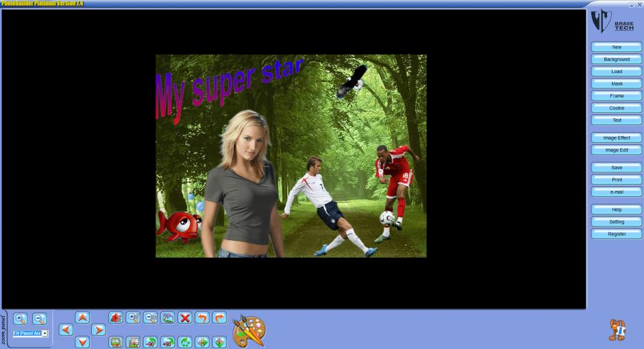Open the Help button
Screen dimensions: 644x349
617,209
